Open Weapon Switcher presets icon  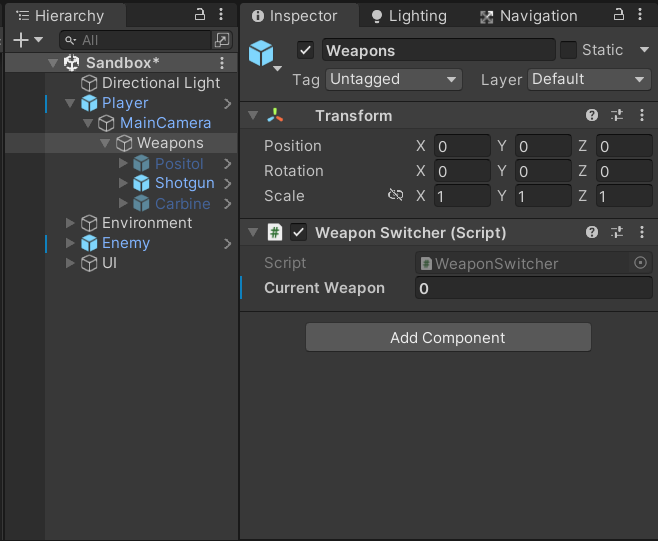point(617,232)
